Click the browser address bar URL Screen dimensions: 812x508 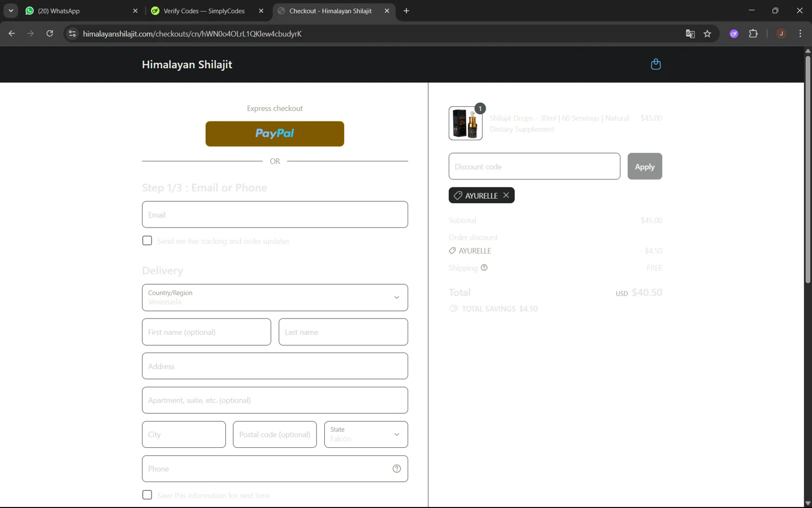pyautogui.click(x=192, y=34)
